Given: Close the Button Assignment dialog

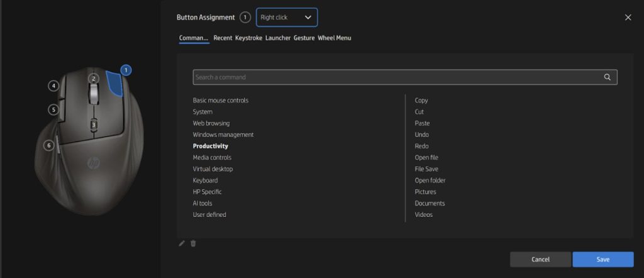Looking at the screenshot, I should click(x=628, y=17).
